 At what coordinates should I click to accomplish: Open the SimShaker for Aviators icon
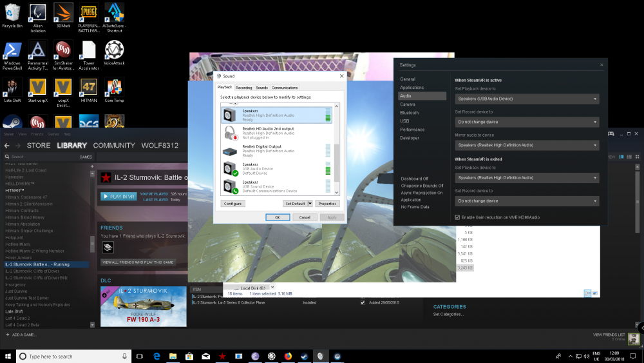[63, 55]
